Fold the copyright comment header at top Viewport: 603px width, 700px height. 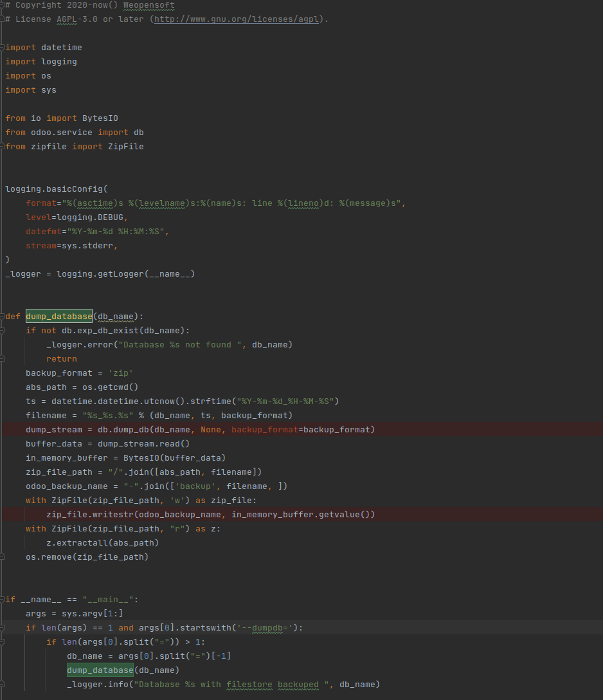click(x=2, y=5)
